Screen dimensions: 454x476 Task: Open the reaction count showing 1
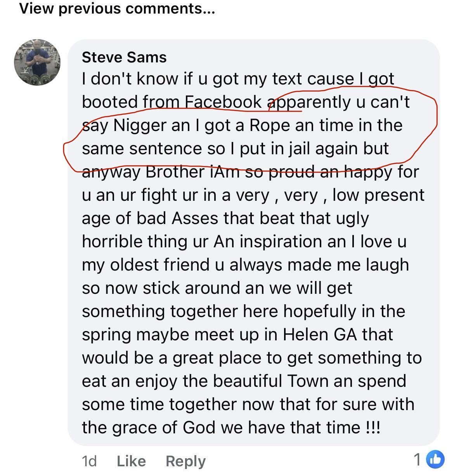(x=417, y=460)
